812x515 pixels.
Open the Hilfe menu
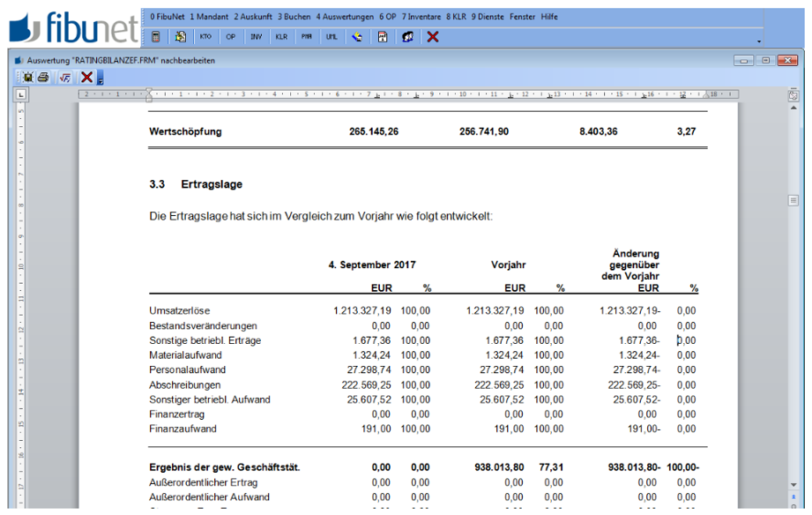[x=549, y=17]
